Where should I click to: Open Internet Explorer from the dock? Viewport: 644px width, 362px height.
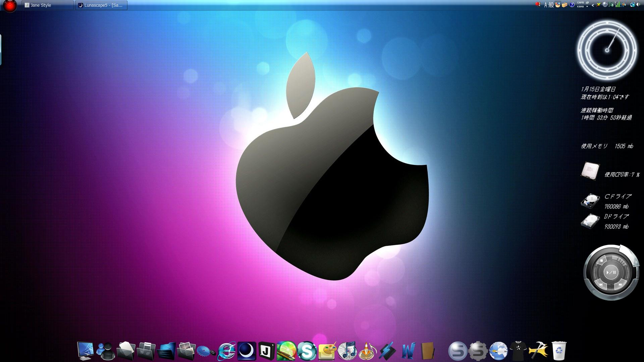pos(226,351)
